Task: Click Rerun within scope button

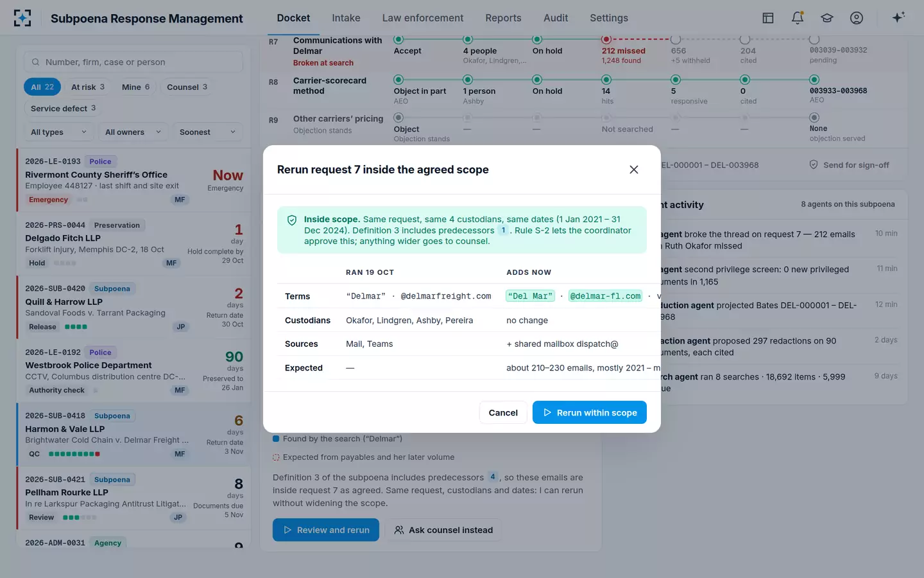Action: click(589, 412)
